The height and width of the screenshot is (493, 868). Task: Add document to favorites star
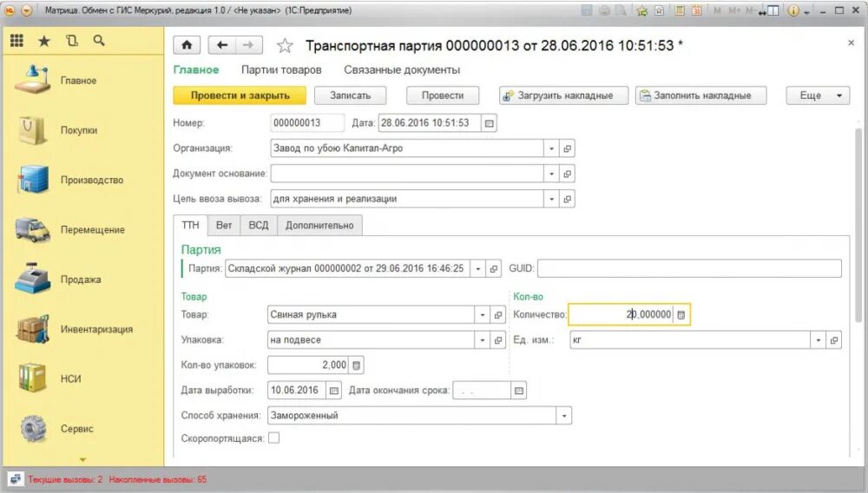pos(285,45)
